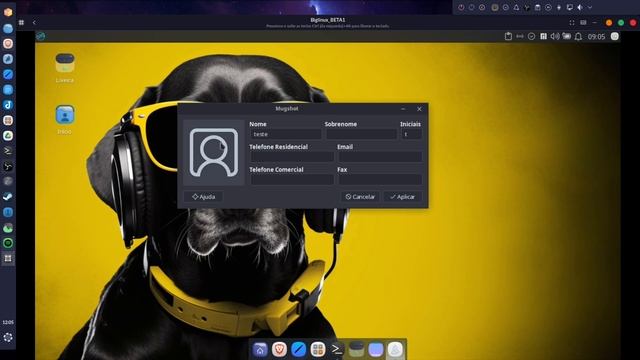640x360 pixels.
Task: Focus the Sobrenome input field
Action: (361, 134)
